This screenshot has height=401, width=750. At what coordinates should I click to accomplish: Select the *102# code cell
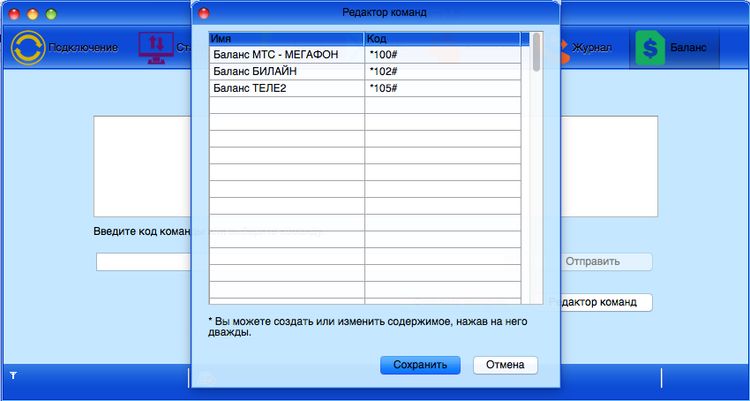coord(443,71)
